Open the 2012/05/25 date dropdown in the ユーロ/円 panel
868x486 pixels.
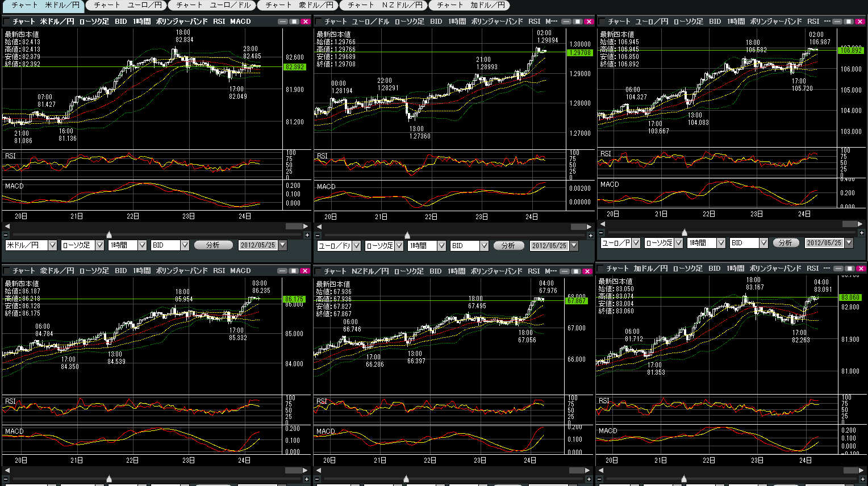pyautogui.click(x=849, y=243)
